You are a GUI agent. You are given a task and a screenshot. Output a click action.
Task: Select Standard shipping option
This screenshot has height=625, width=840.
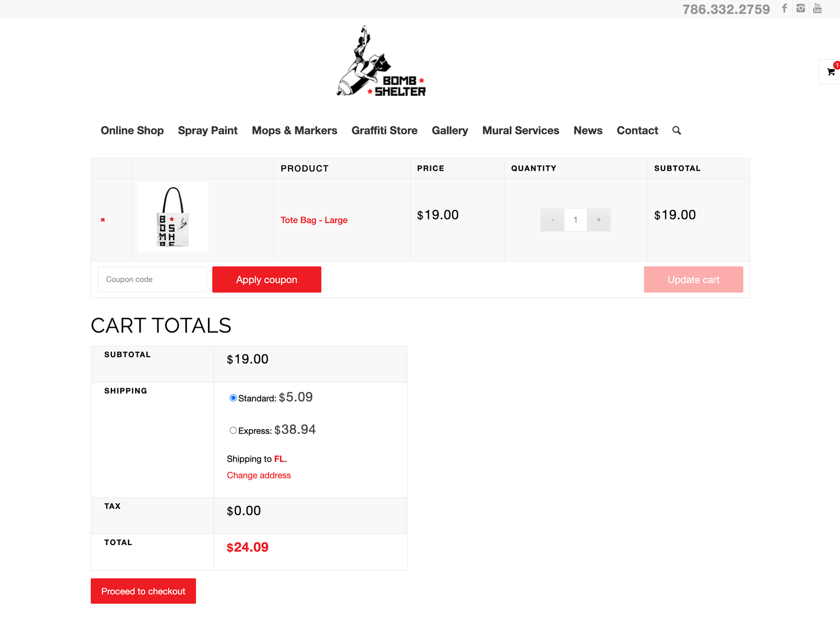(x=233, y=398)
